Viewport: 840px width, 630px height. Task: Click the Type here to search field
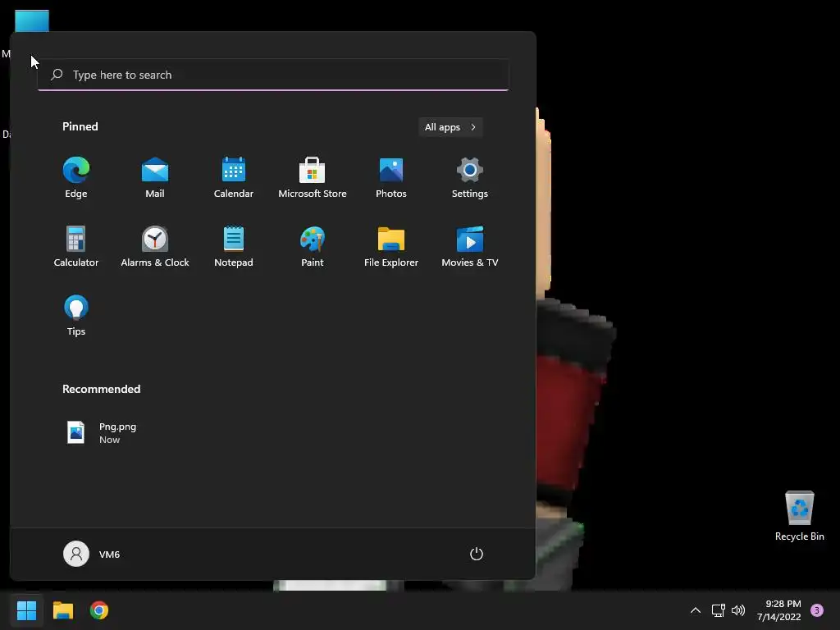pos(273,75)
